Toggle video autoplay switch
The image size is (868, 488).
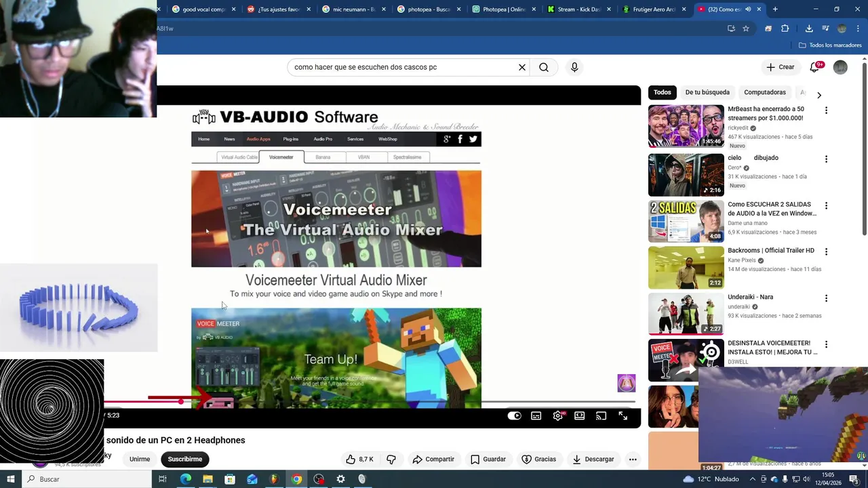tap(515, 415)
